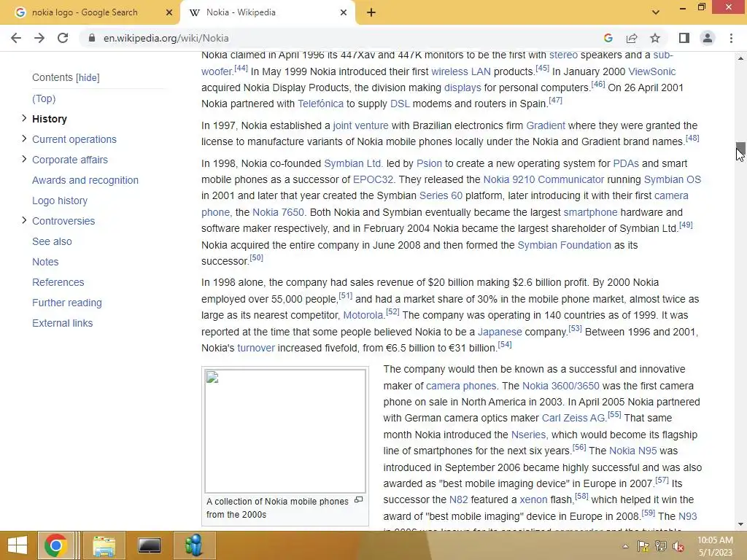Screen dimensions: 747x560
Task: Open Chrome's three-dot menu
Action: pyautogui.click(x=731, y=38)
